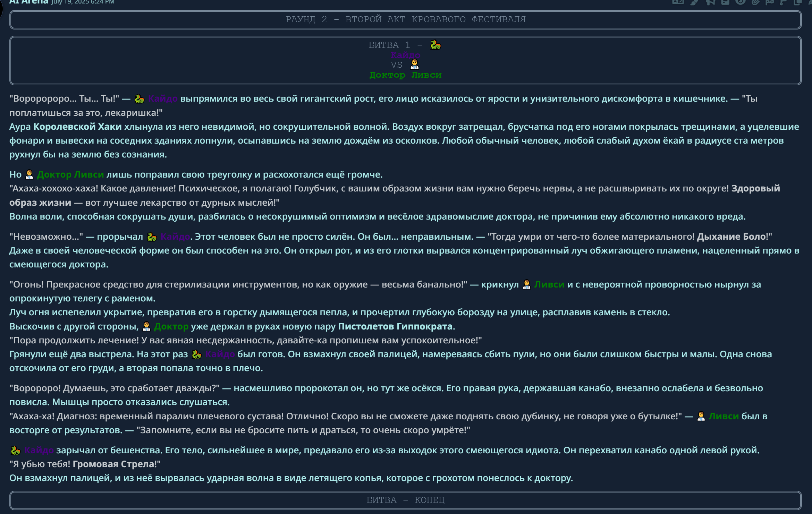812x514 pixels.
Task: Click the bold Громовая Стрела text
Action: click(x=113, y=464)
